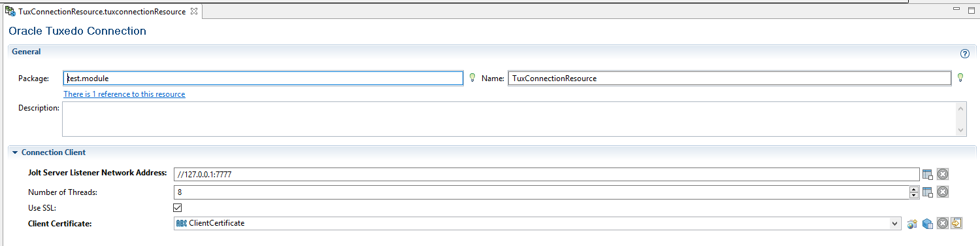
Task: Open the Client Certificate dropdown
Action: (894, 224)
